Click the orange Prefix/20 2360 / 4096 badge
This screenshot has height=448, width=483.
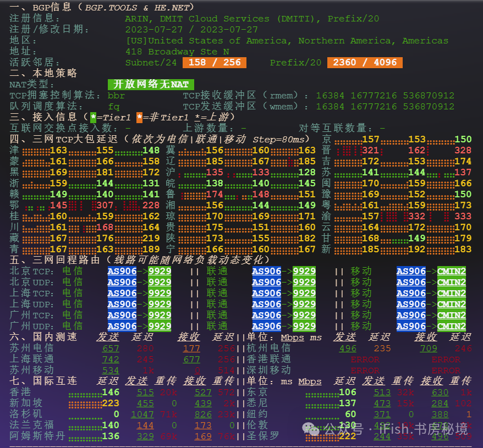coord(365,63)
